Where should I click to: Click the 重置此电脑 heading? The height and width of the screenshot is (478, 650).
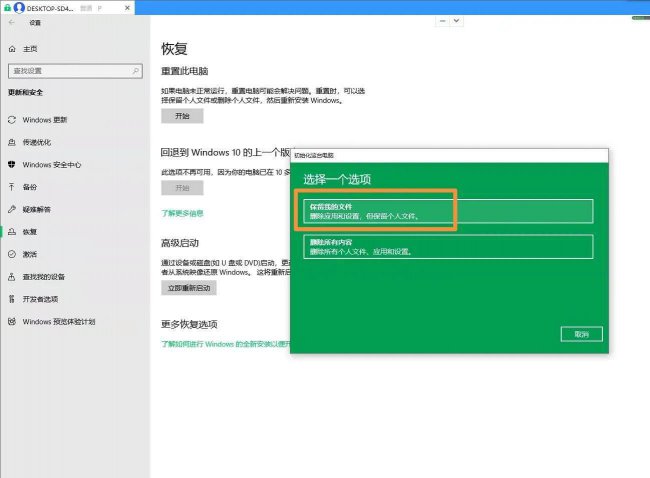point(184,71)
